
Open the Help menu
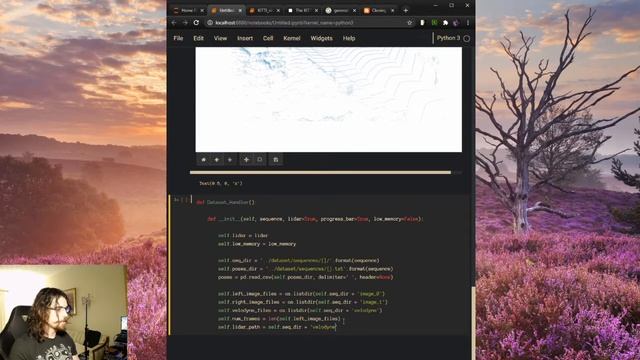point(349,38)
